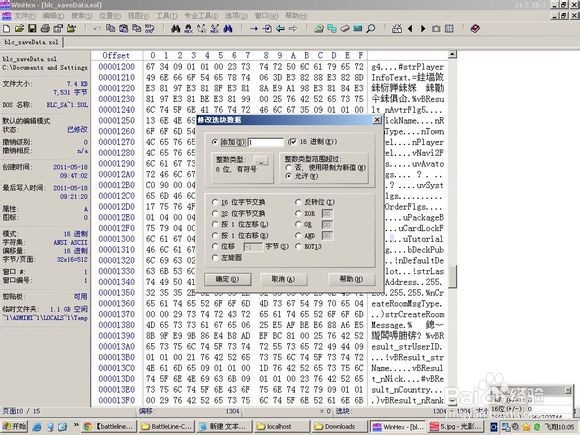Click the 开始 Start button

[15, 426]
